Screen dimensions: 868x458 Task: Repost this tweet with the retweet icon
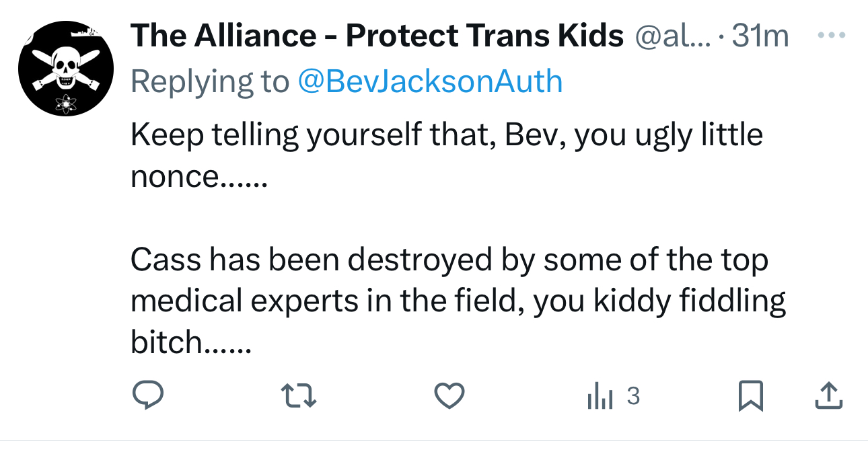coord(299,395)
